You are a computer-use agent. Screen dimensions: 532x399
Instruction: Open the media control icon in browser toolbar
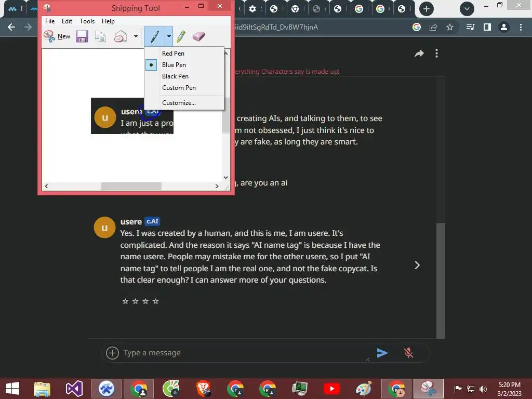(470, 27)
